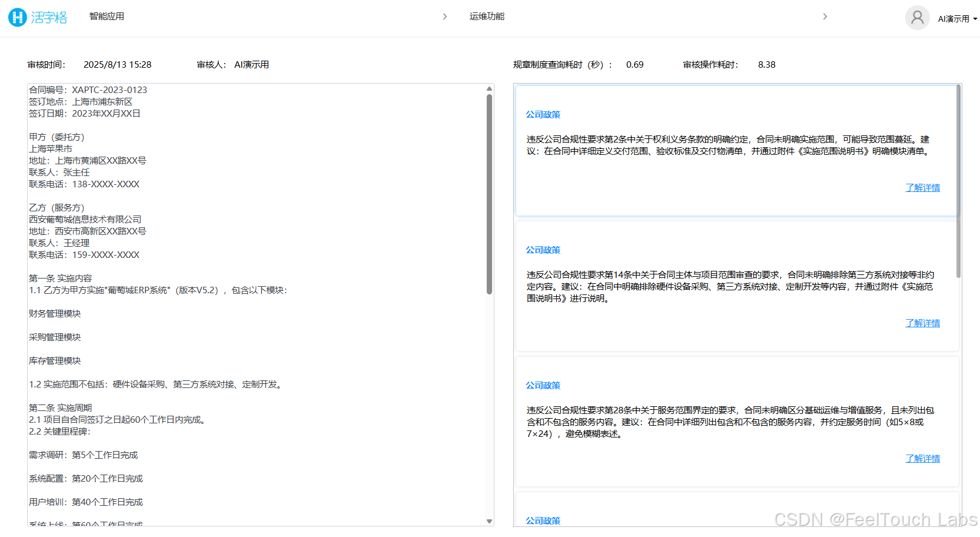The width and height of the screenshot is (980, 537).
Task: Click the 签订日期：2023年XX月XX日 line
Action: (x=85, y=114)
